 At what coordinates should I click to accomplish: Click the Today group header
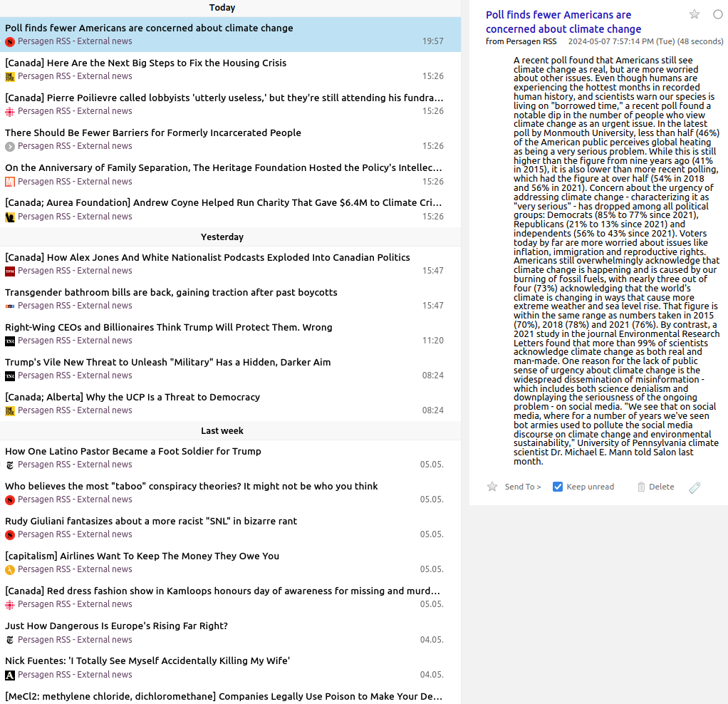pyautogui.click(x=222, y=7)
